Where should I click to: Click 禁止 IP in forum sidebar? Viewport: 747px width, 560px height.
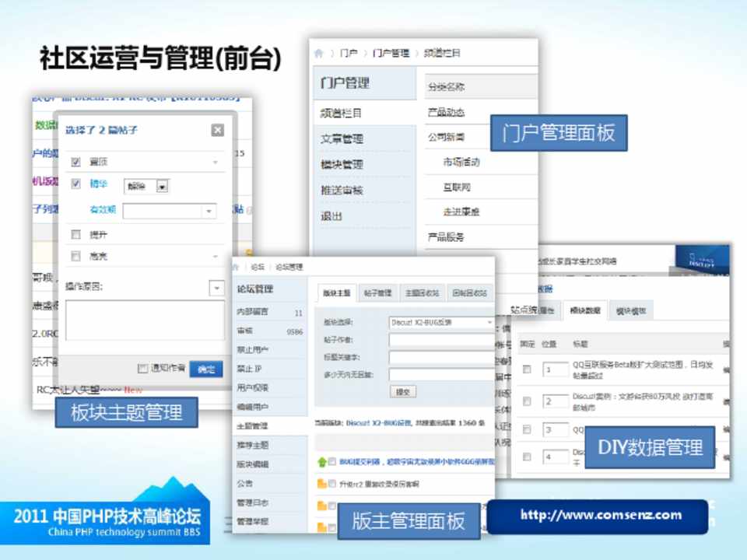click(249, 369)
